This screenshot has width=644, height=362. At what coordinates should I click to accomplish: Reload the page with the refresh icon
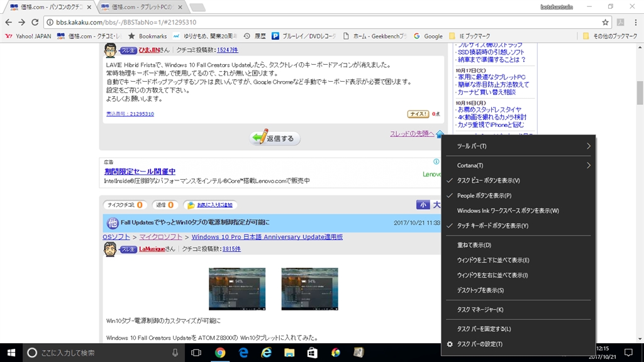(35, 22)
